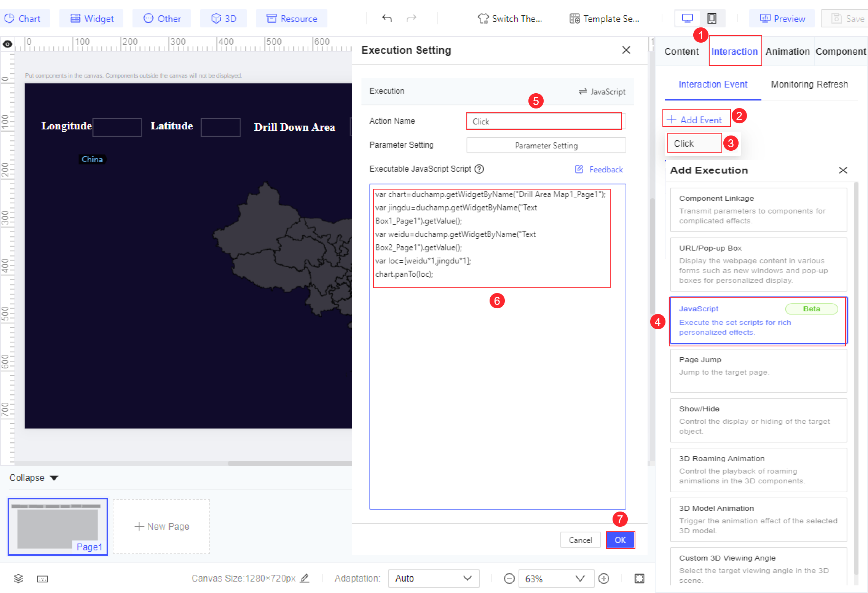Close the Add Execution panel
The image size is (868, 593).
(843, 170)
